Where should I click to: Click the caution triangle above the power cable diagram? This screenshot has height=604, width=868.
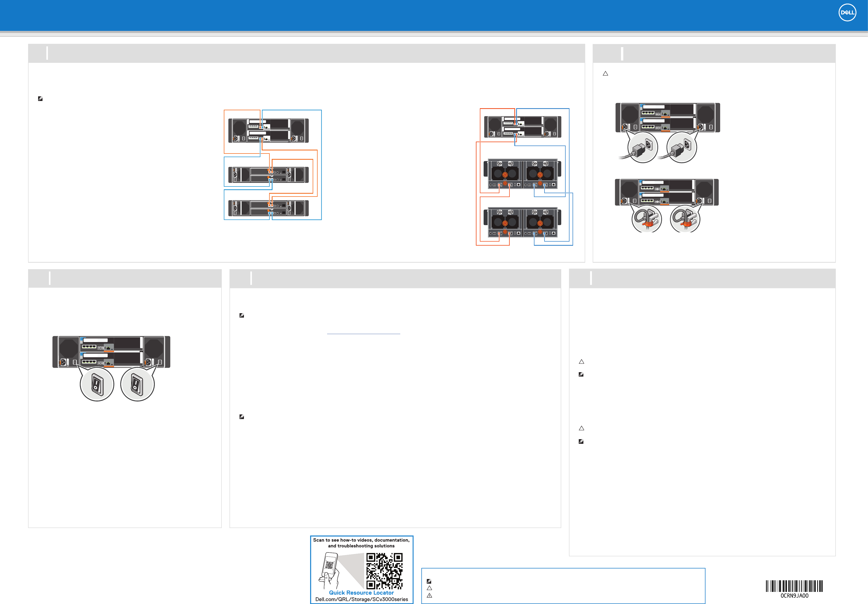pyautogui.click(x=605, y=74)
